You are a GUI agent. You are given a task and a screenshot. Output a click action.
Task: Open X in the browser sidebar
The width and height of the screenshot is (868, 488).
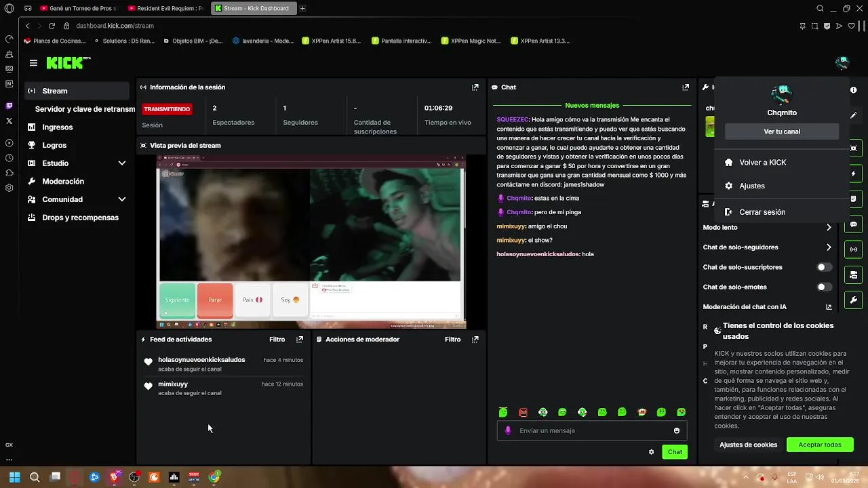tap(9, 121)
